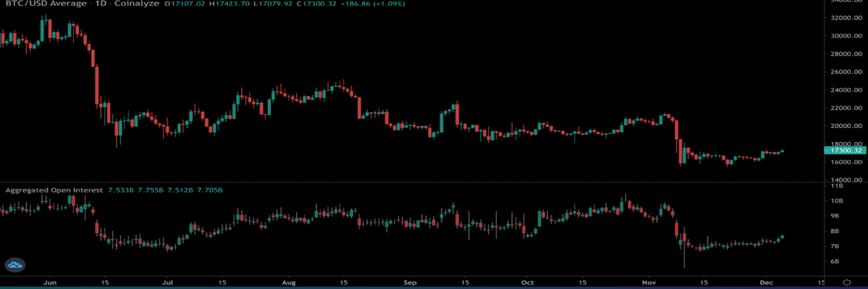Click the +186.86 (+1.09%) change text
This screenshot has width=868, height=289.
[x=373, y=4]
